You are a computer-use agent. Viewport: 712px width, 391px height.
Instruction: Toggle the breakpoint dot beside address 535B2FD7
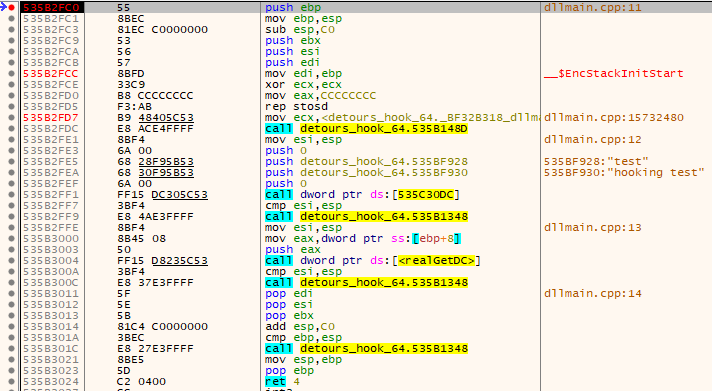pyautogui.click(x=11, y=118)
